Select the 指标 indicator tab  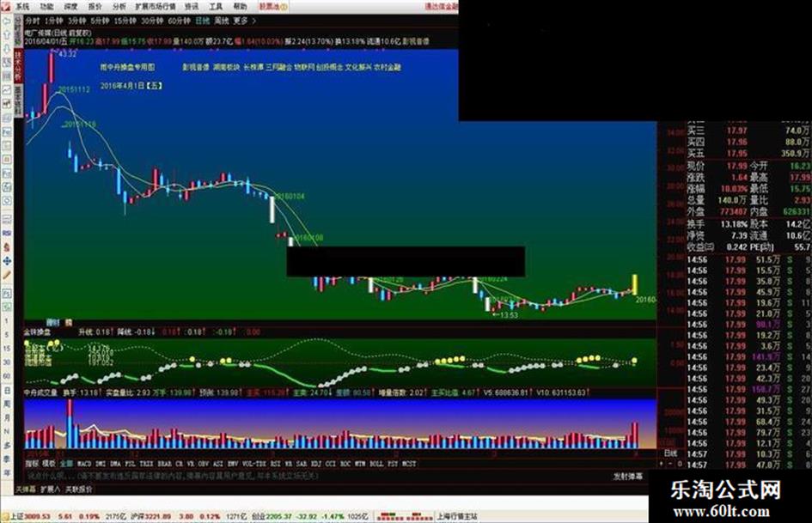[32, 464]
